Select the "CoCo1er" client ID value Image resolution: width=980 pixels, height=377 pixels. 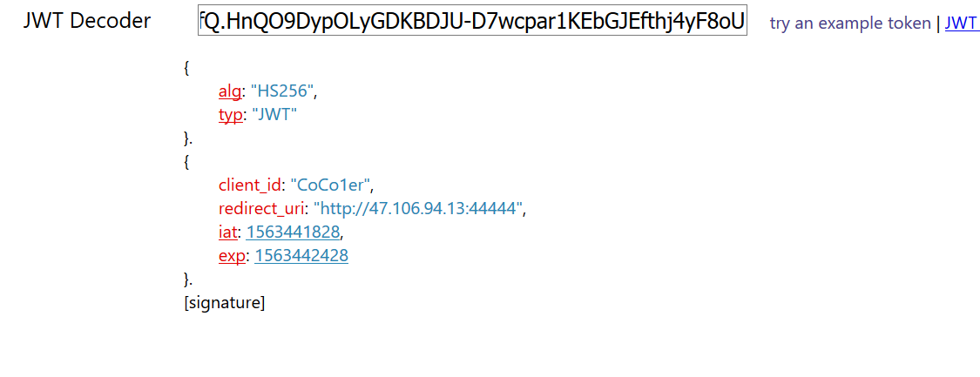point(334,185)
